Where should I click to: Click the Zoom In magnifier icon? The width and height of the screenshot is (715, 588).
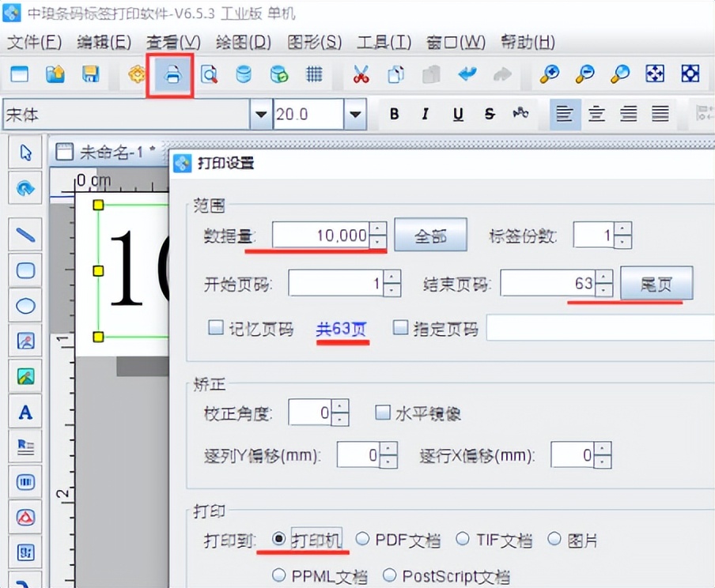[x=550, y=73]
